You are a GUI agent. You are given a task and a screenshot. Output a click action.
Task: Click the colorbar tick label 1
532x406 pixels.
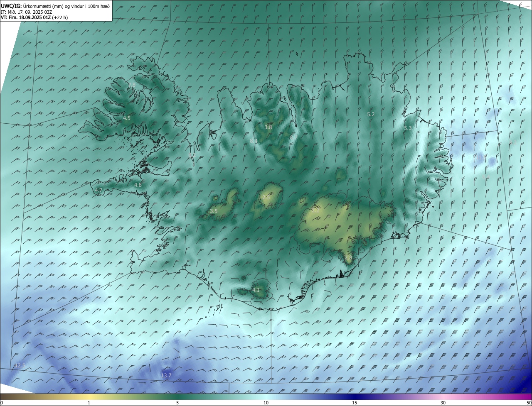[89, 403]
